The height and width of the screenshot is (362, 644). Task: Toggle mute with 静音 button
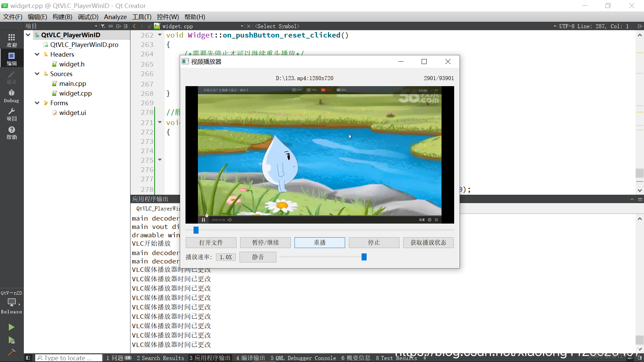(258, 257)
